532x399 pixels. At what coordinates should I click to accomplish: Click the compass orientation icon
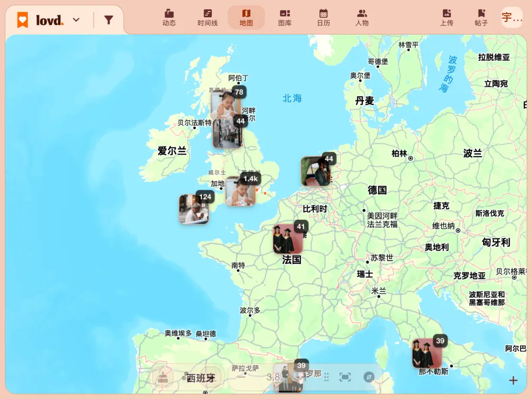(x=369, y=377)
